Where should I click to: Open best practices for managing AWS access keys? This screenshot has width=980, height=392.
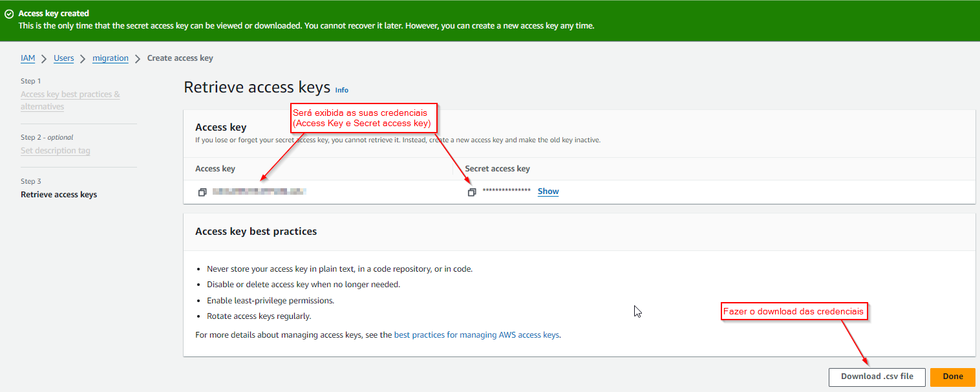476,335
